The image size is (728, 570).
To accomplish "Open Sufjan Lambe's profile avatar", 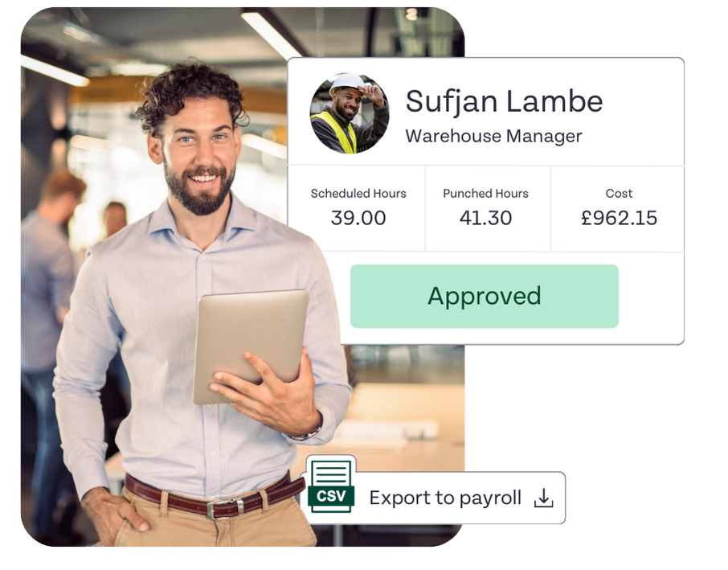I will (350, 113).
